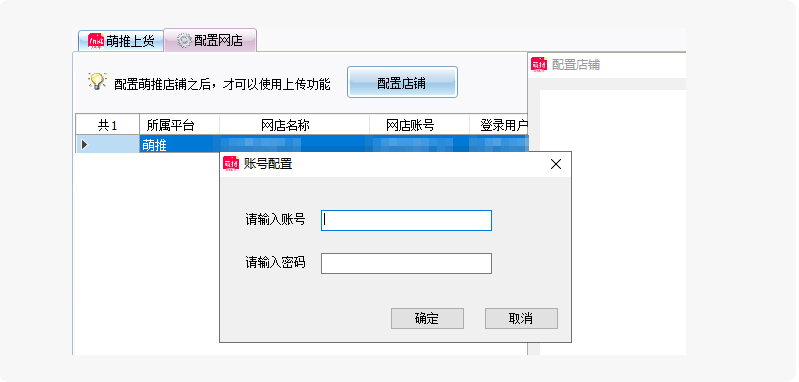
Task: Close the 账号配置 dialog
Action: [556, 164]
